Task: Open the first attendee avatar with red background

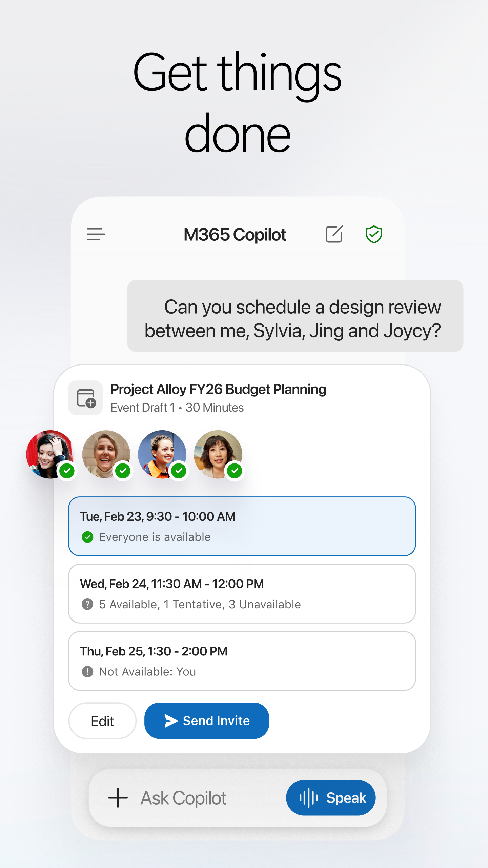Action: point(50,454)
